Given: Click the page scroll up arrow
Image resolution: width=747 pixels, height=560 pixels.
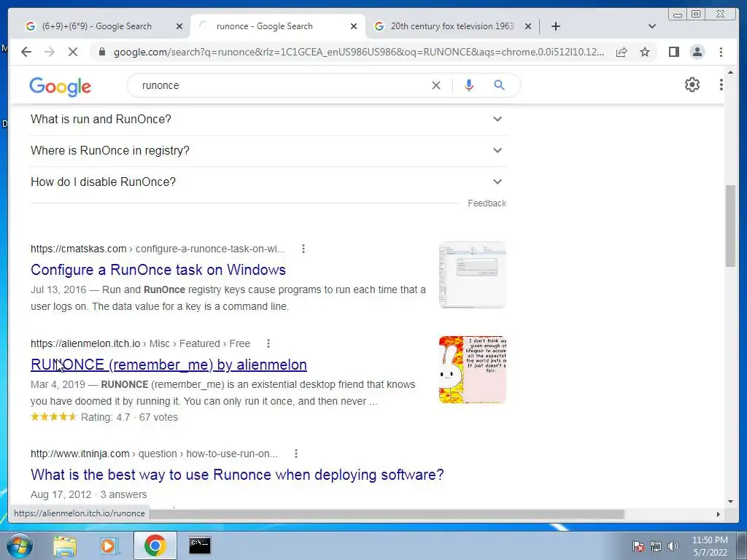Looking at the screenshot, I should tap(730, 72).
